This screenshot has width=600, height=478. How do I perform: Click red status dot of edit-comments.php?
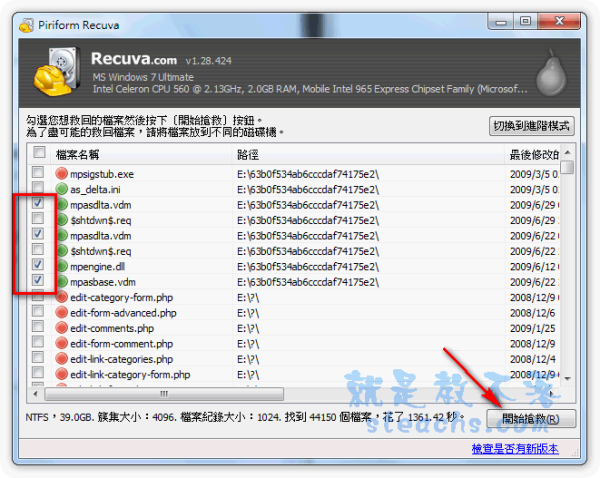61,328
